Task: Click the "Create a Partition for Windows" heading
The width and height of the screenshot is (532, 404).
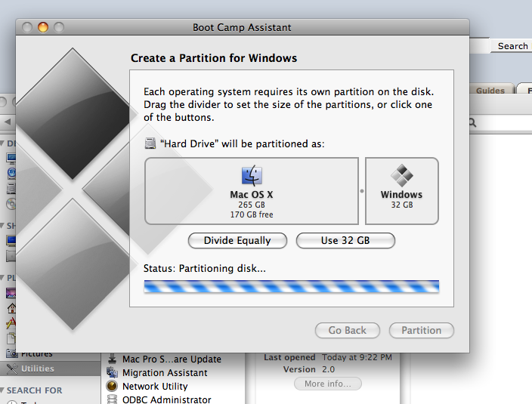Action: 214,58
